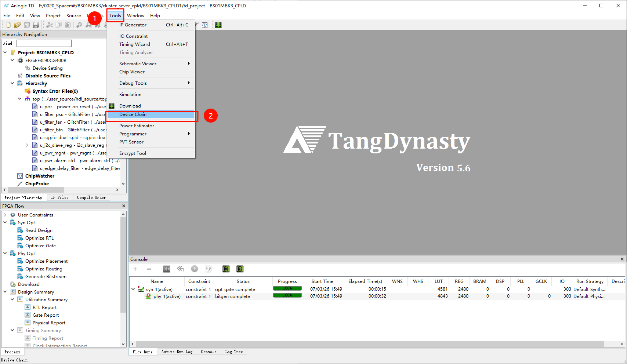Expand the User Constraints flow node
The width and height of the screenshot is (627, 364).
coord(5,215)
